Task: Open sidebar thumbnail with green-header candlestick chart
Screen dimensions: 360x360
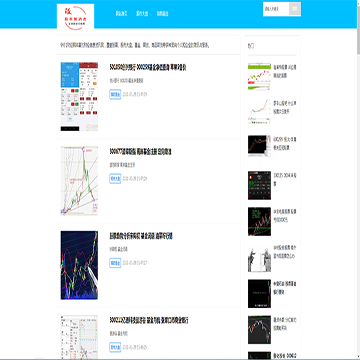Action: [259, 76]
